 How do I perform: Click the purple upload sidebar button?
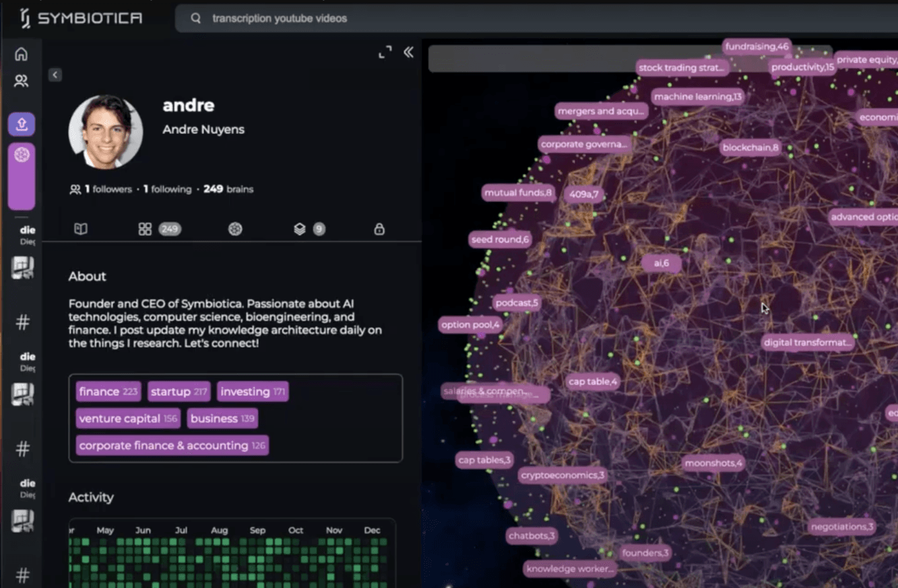pos(22,124)
